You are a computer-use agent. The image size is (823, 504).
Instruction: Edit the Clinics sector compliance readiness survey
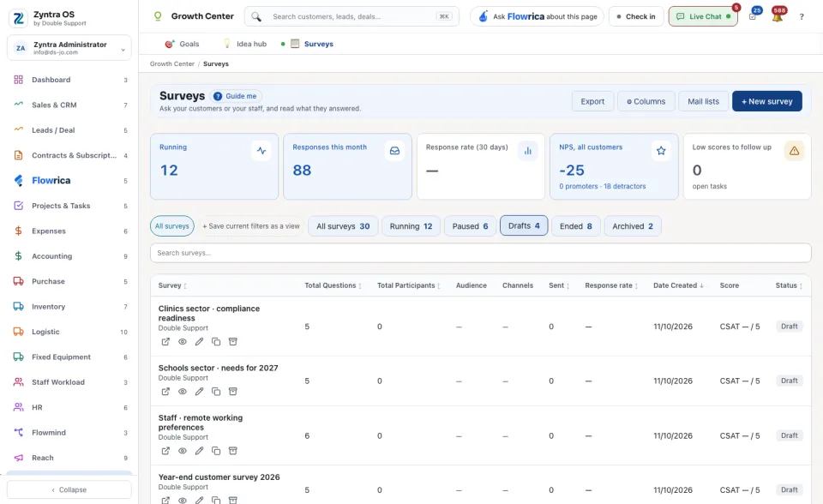pos(199,342)
